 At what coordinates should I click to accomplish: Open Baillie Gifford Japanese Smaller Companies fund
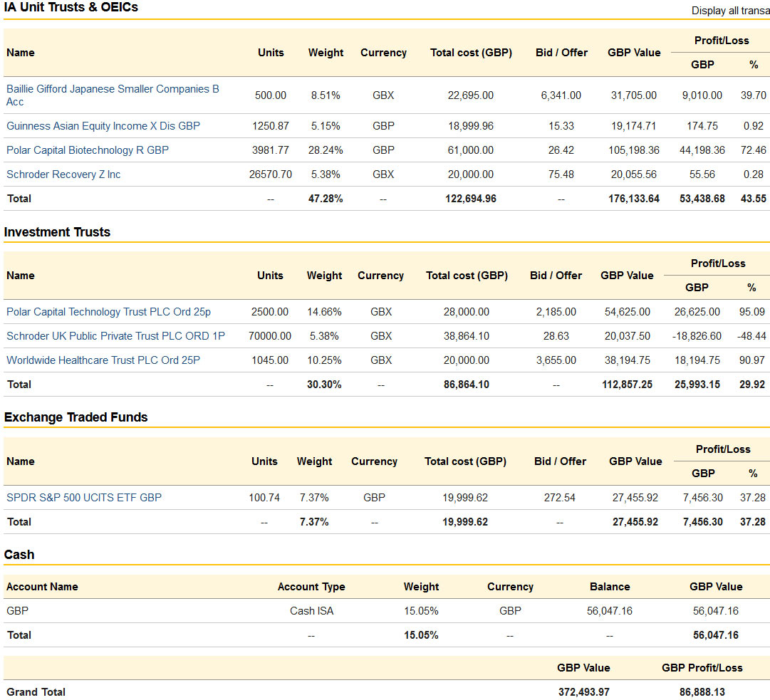[x=113, y=95]
